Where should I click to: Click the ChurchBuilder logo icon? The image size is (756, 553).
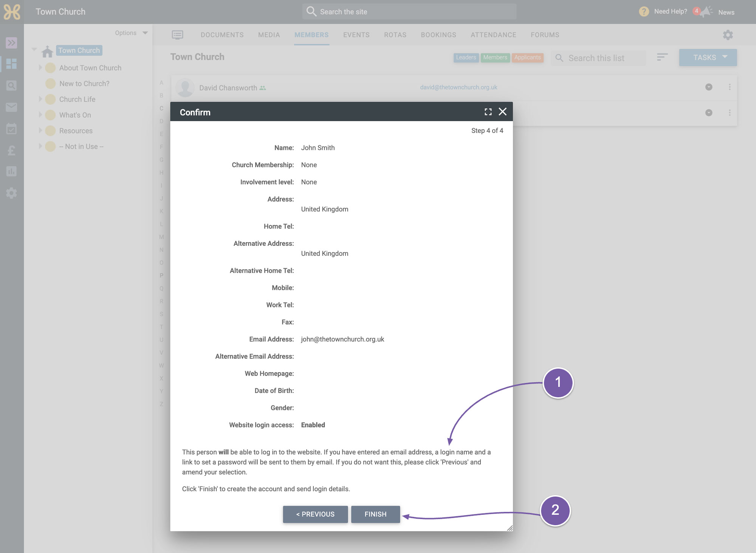12,12
